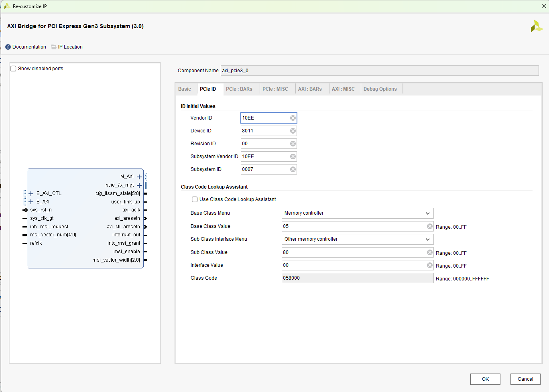Select the intx_msi_request port label
The image size is (549, 392).
coord(49,227)
